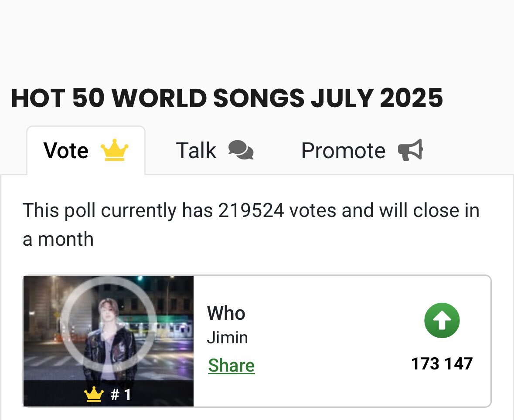Click the gold crown on the rank badge
This screenshot has width=514, height=420.
[x=94, y=394]
